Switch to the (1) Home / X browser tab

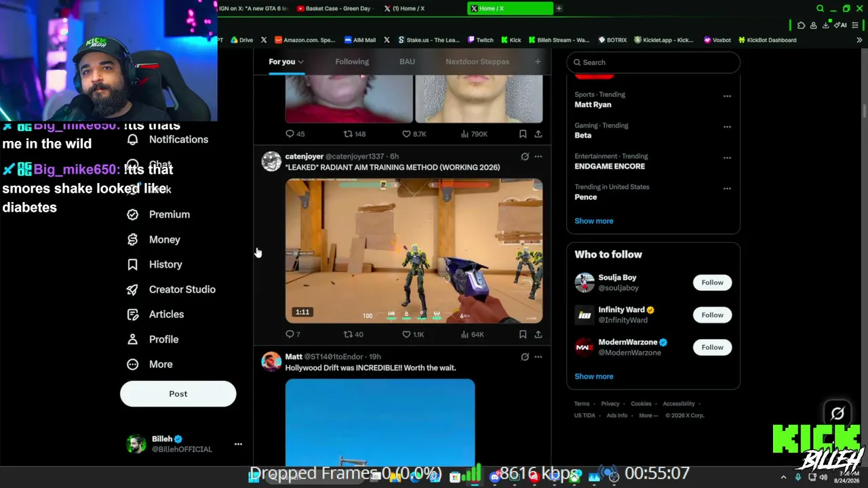tap(422, 8)
